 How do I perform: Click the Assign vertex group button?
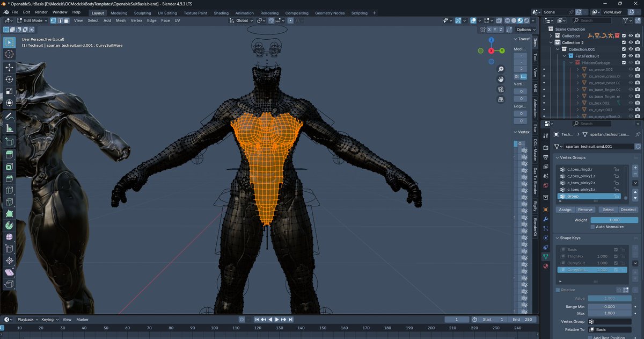(x=565, y=210)
